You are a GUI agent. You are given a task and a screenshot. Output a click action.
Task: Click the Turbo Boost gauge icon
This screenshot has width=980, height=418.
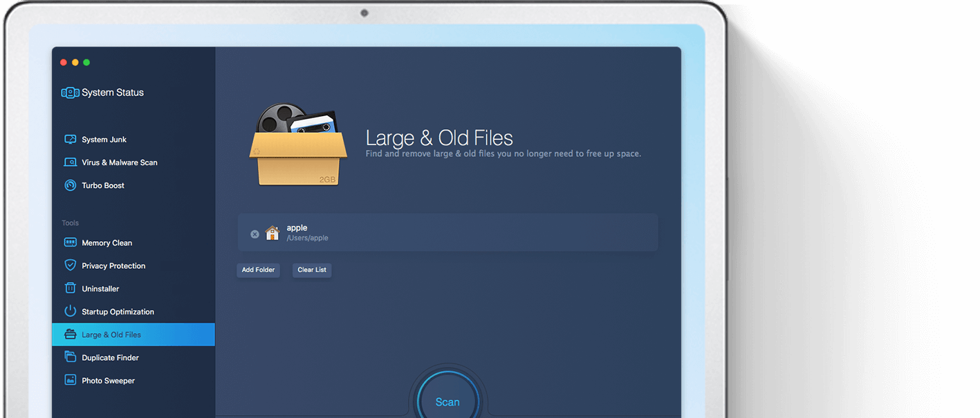tap(70, 185)
